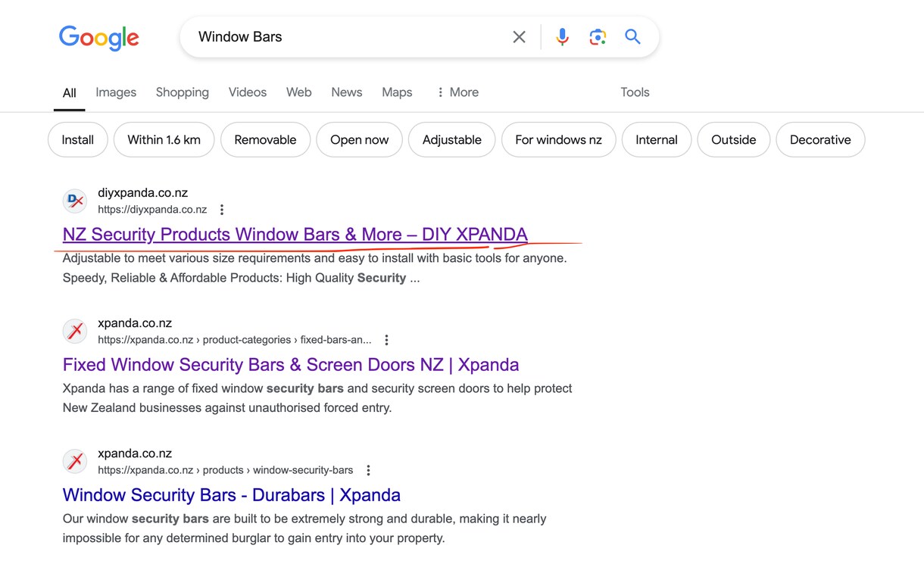The image size is (924, 564).
Task: Click the products › window-security-bars URL
Action: pyautogui.click(x=226, y=470)
